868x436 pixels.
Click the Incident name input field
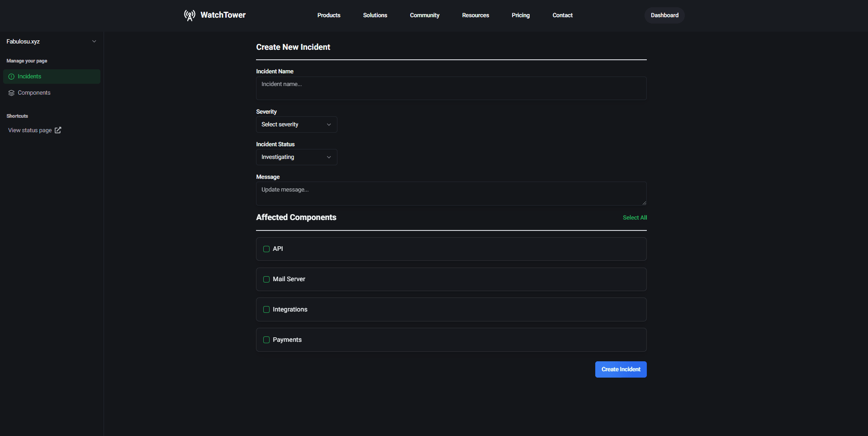coord(451,88)
